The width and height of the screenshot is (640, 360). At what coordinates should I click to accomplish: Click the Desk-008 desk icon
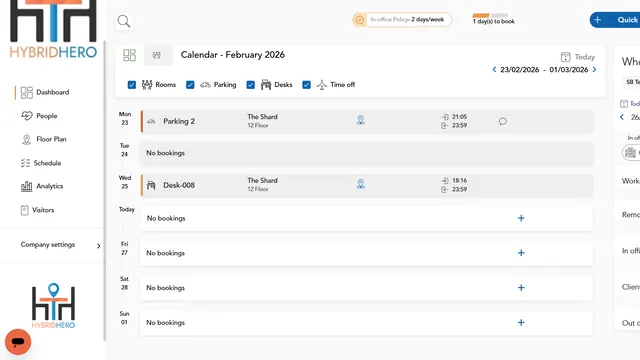(151, 185)
